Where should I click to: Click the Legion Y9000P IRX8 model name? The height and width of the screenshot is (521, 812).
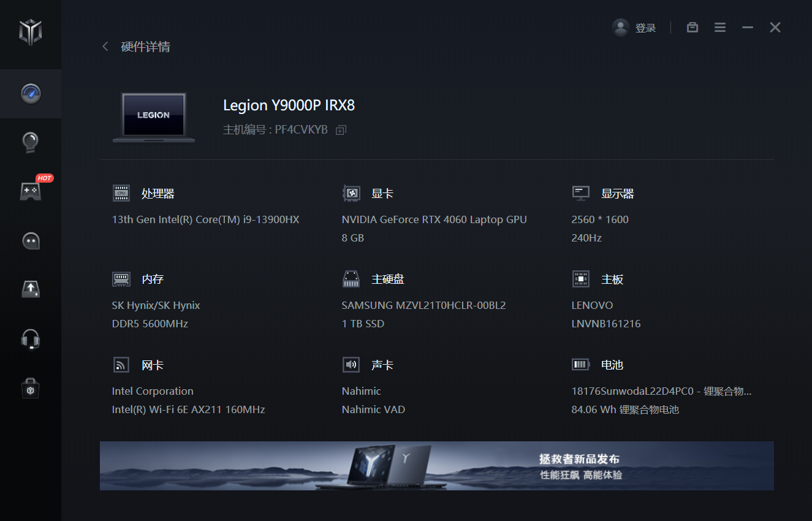(289, 105)
